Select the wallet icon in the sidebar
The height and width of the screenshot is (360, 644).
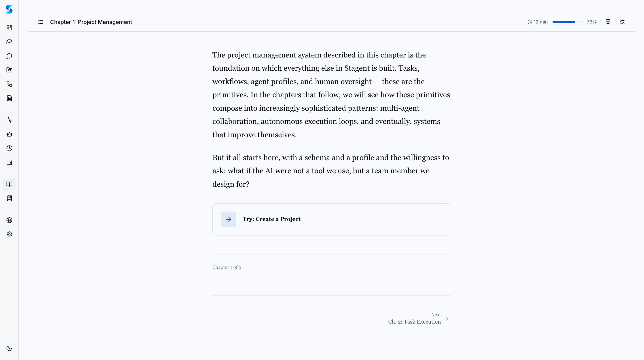pyautogui.click(x=9, y=162)
